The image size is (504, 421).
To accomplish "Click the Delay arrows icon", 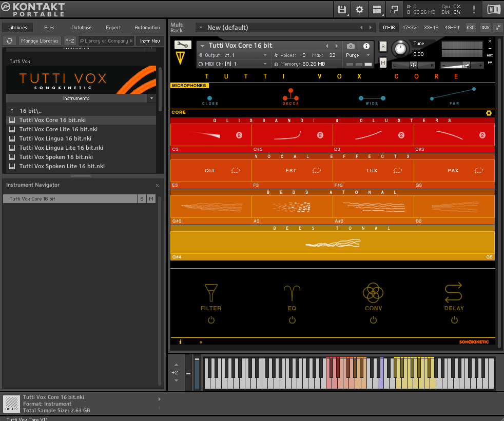I will (x=454, y=293).
